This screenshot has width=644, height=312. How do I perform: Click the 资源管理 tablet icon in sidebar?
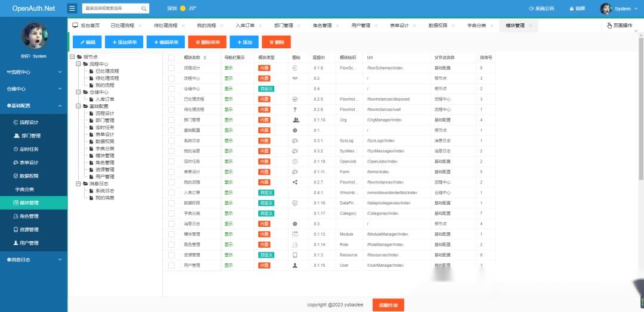(16, 230)
